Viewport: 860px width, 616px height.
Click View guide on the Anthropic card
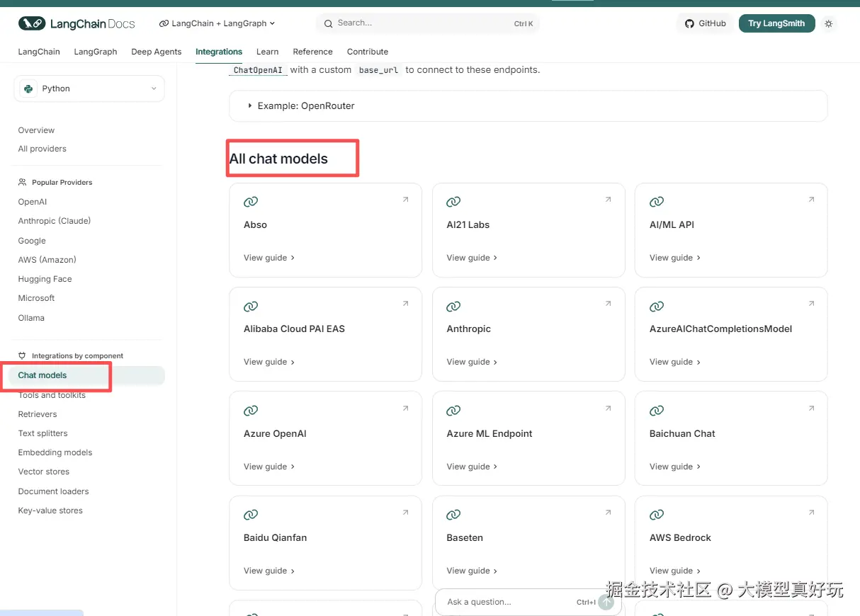(x=472, y=362)
